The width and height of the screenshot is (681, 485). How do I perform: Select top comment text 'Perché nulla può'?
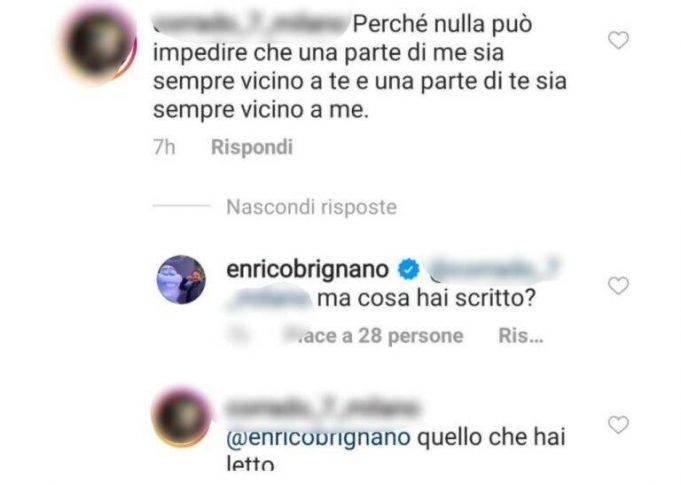(x=442, y=25)
